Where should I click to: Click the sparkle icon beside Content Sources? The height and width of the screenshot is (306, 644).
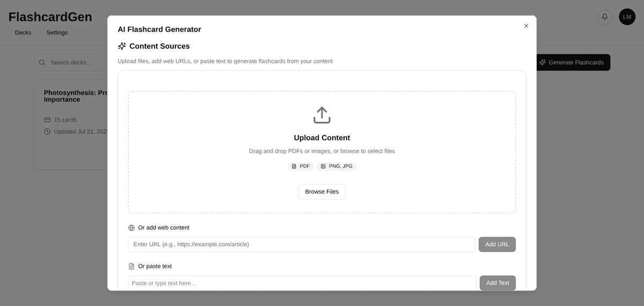(x=122, y=46)
